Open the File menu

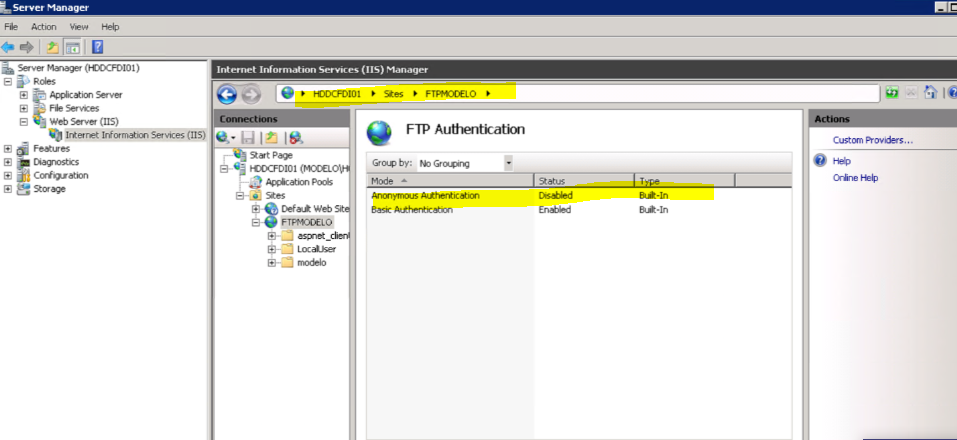click(11, 27)
